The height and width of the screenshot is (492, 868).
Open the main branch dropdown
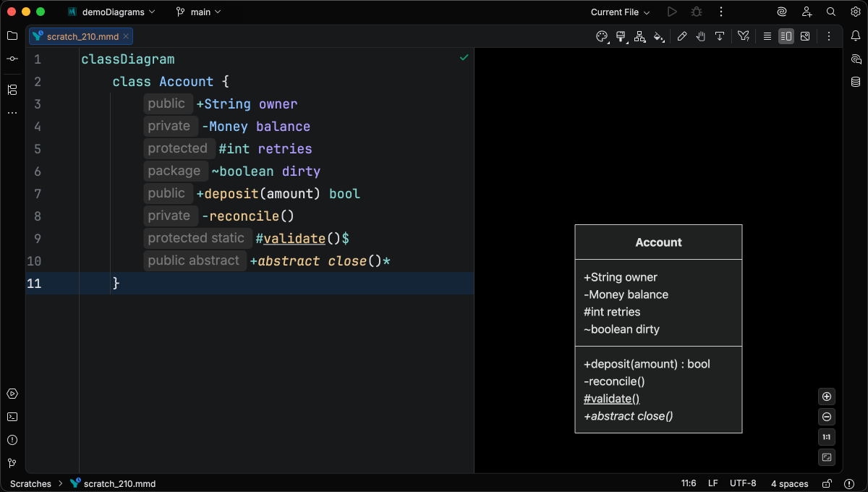199,12
